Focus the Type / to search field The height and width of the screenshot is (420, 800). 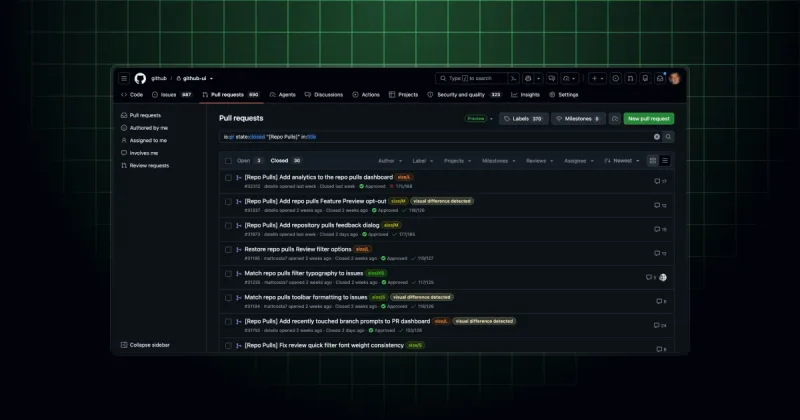pyautogui.click(x=471, y=79)
